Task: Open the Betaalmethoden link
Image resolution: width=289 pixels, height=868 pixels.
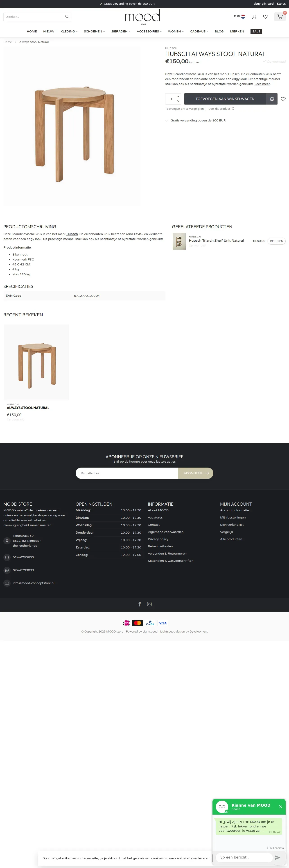Action: [x=160, y=546]
